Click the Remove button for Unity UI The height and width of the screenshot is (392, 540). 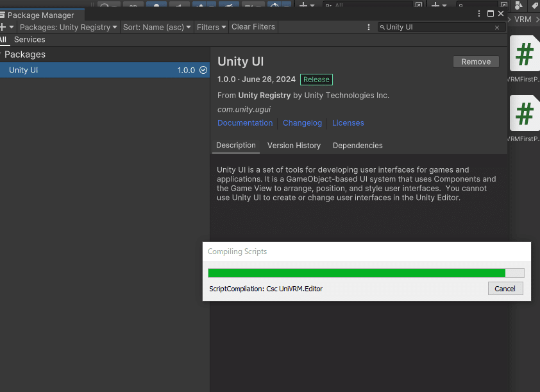(476, 62)
